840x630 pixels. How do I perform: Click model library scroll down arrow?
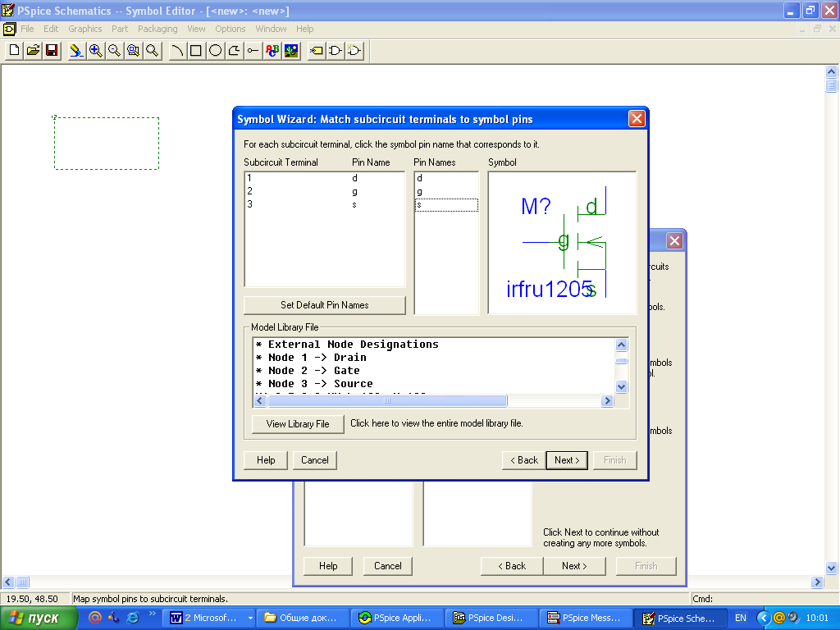pyautogui.click(x=622, y=387)
